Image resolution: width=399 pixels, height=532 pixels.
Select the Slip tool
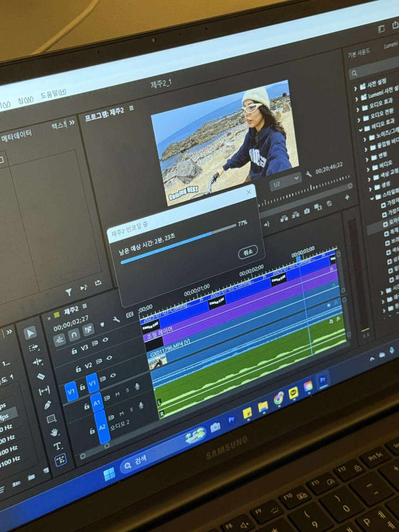(44, 390)
